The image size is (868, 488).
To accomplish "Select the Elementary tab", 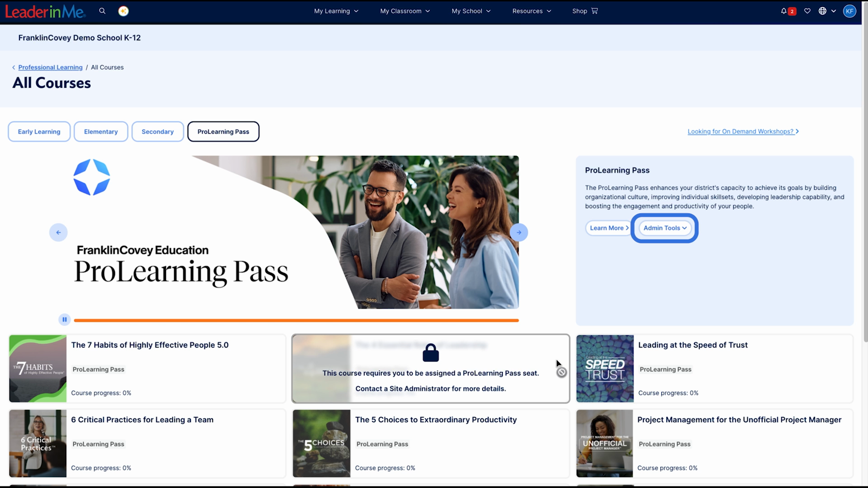I will coord(101,132).
